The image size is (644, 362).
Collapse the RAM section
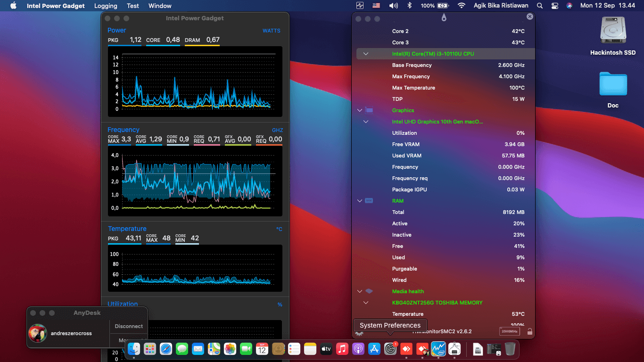[360, 201]
